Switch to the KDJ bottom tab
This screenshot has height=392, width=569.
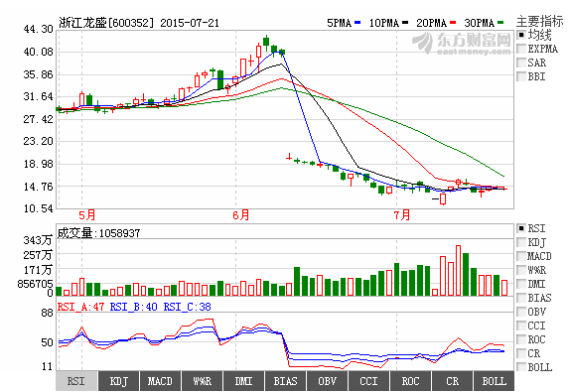118,381
